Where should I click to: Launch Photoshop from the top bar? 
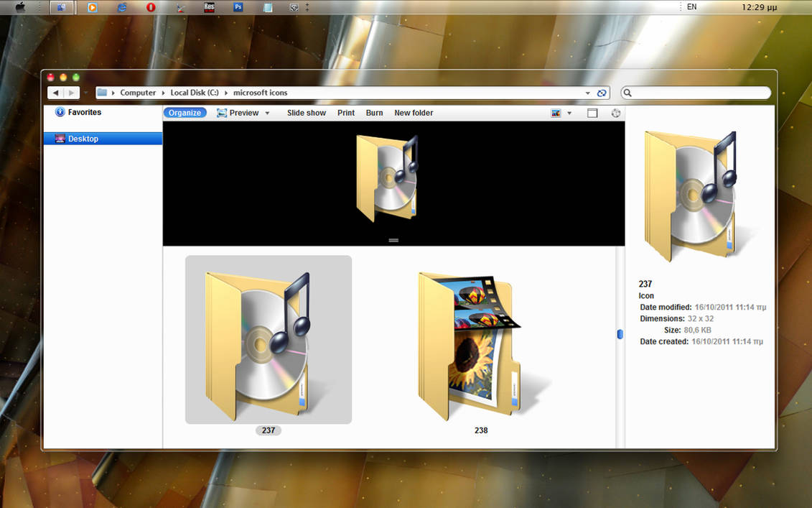[238, 7]
